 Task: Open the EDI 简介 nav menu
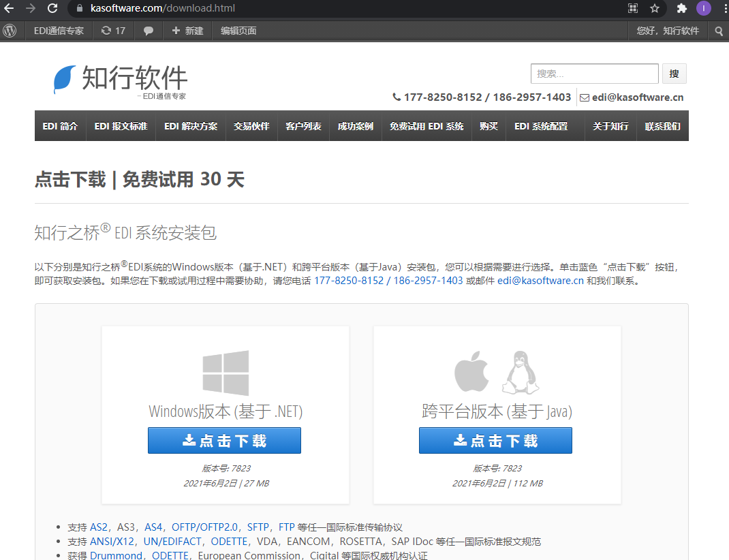tap(61, 126)
